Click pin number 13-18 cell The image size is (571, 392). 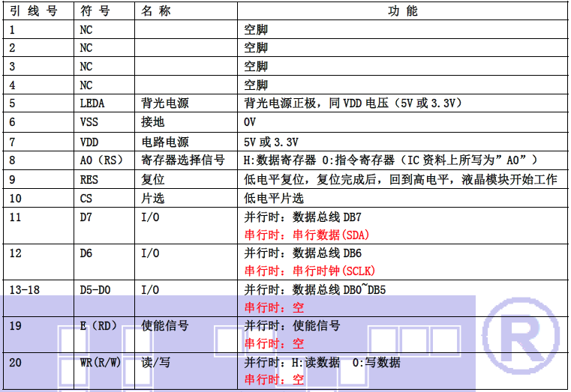point(24,289)
